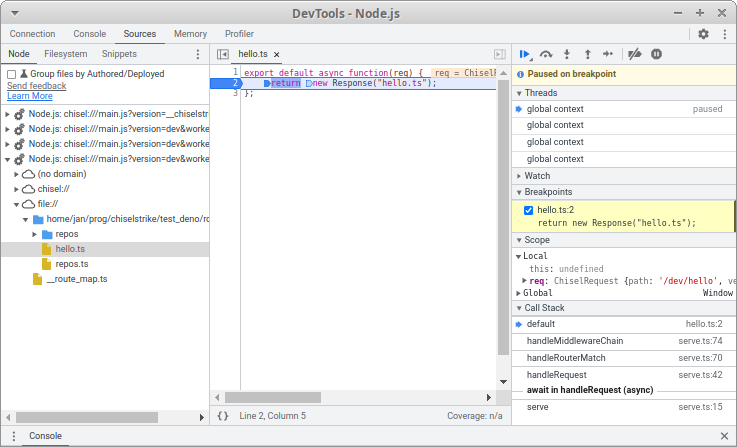
Task: Switch to the Profiler tab
Action: tap(239, 34)
